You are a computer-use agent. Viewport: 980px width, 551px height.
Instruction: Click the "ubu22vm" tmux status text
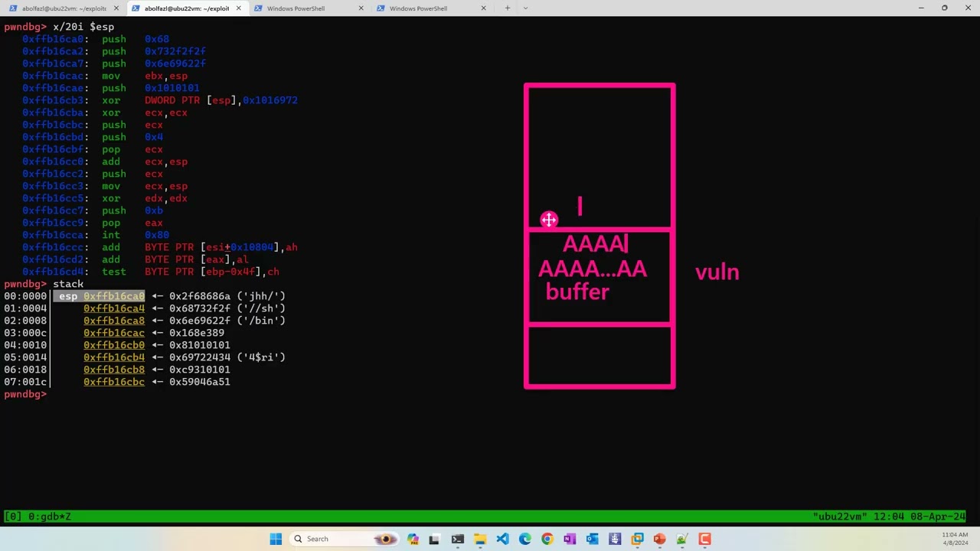click(x=839, y=517)
